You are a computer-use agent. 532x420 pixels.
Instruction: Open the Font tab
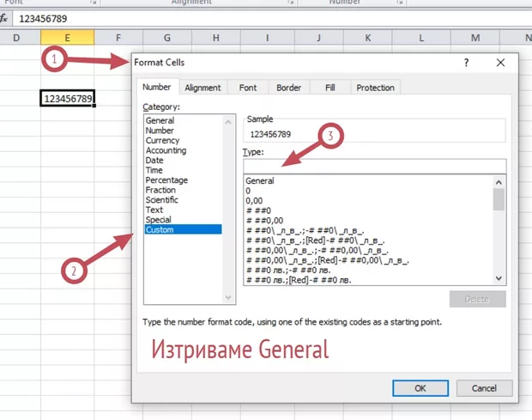click(x=248, y=88)
